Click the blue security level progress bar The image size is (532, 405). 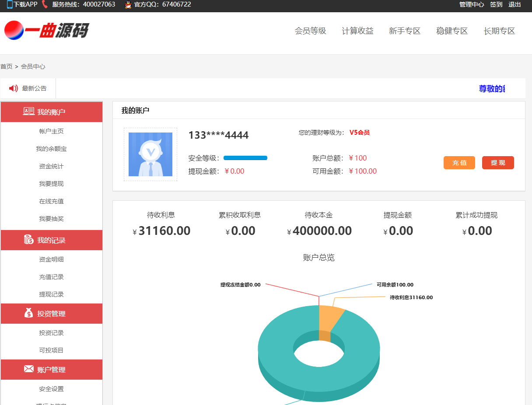tap(245, 158)
